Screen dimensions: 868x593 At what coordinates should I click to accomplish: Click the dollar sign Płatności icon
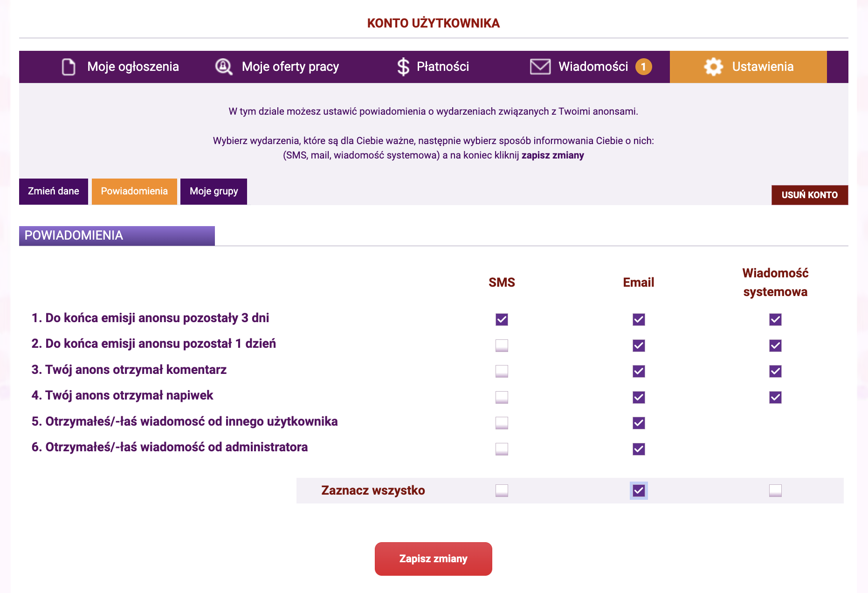click(403, 67)
